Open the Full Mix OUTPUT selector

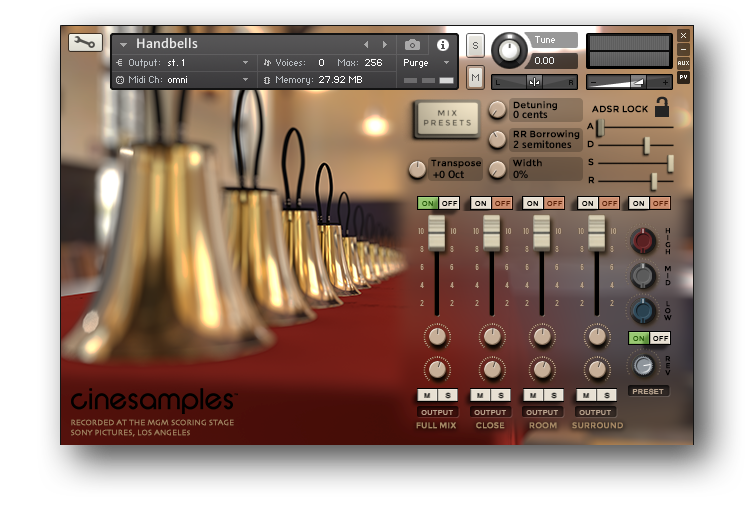(437, 412)
